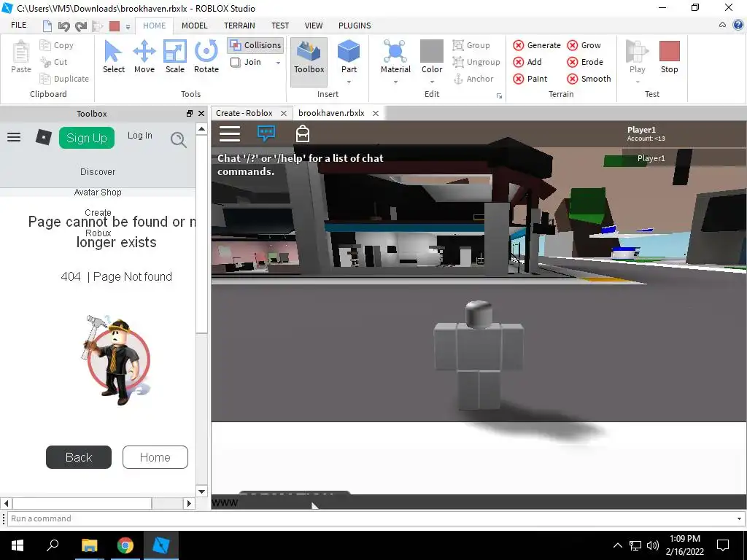This screenshot has width=747, height=560.
Task: Activate the Move tool
Action: coord(144,56)
